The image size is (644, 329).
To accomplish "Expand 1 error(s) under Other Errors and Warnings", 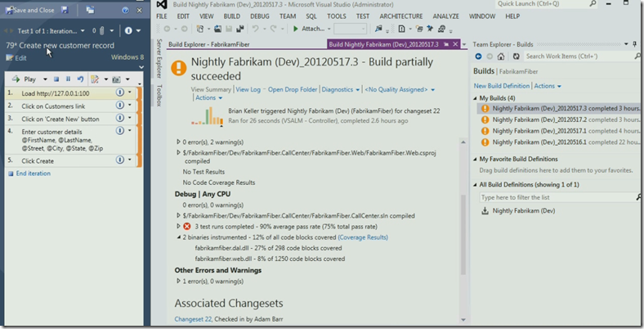I will pyautogui.click(x=178, y=281).
